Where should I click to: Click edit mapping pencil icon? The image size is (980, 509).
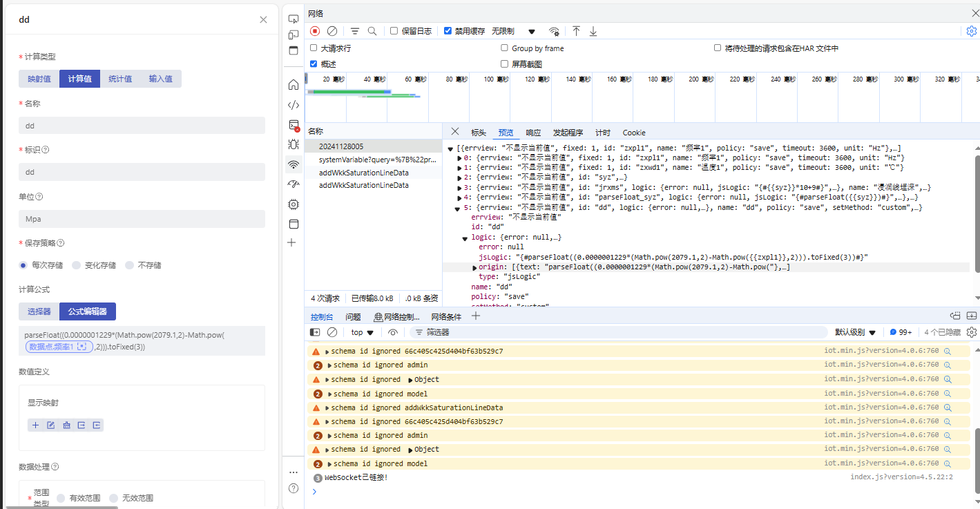click(x=50, y=425)
